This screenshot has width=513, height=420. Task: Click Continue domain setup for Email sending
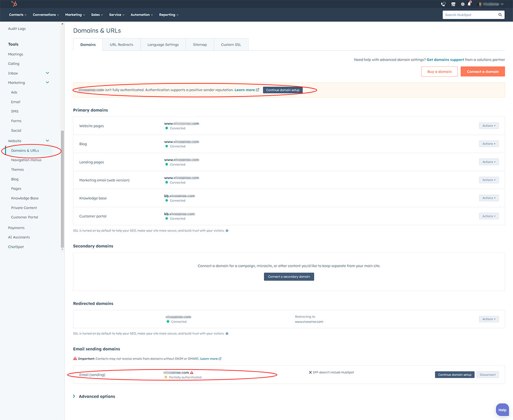coord(455,375)
